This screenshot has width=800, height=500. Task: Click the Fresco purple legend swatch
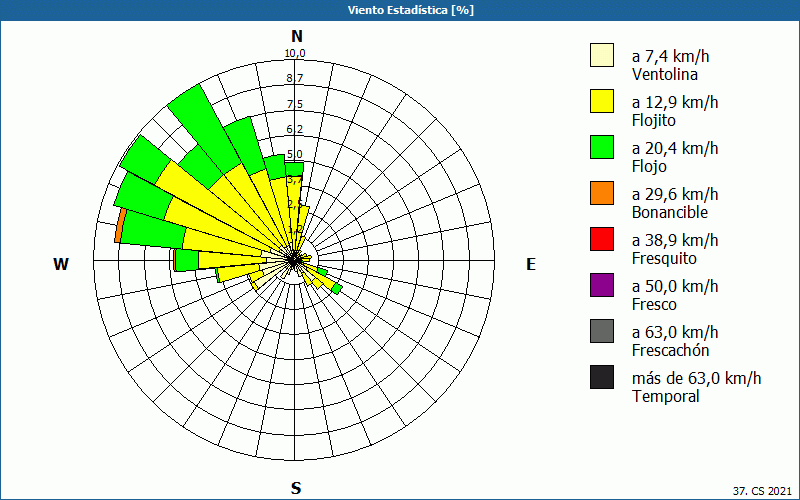click(x=602, y=285)
